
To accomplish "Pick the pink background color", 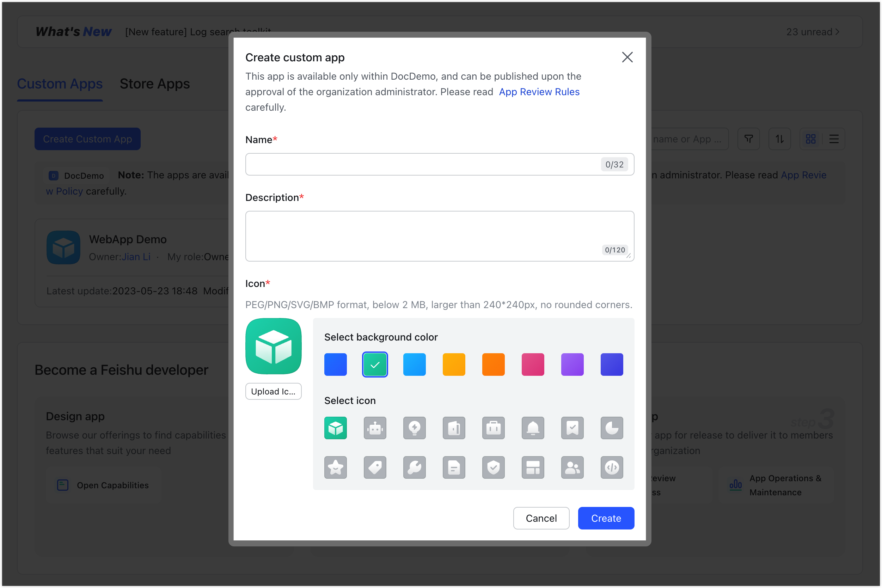I will [533, 364].
